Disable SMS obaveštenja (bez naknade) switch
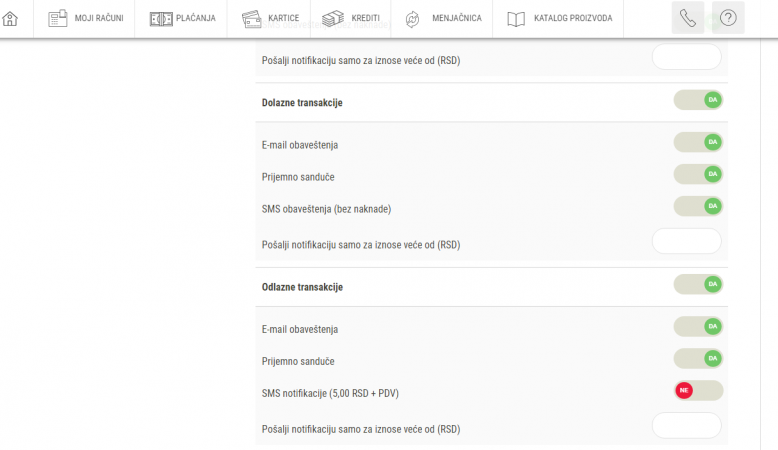The image size is (778, 450). [698, 206]
